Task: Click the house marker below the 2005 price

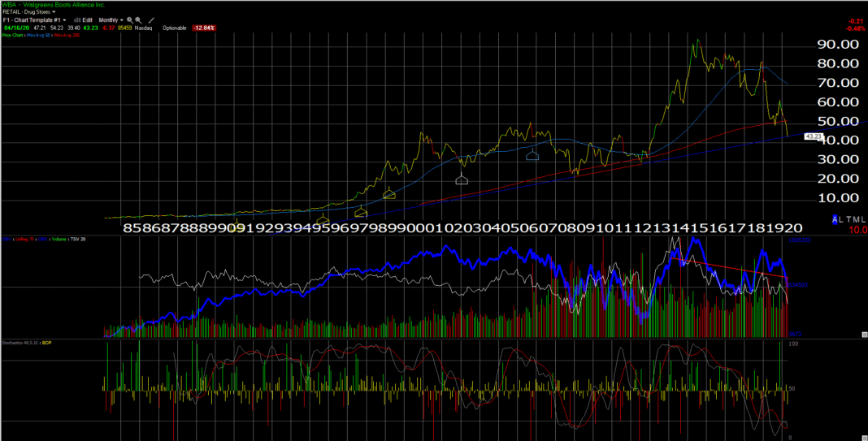Action: 532,154
